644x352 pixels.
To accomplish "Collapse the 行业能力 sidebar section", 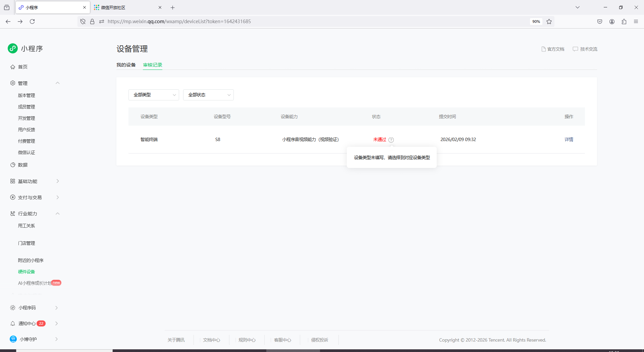I will [58, 214].
